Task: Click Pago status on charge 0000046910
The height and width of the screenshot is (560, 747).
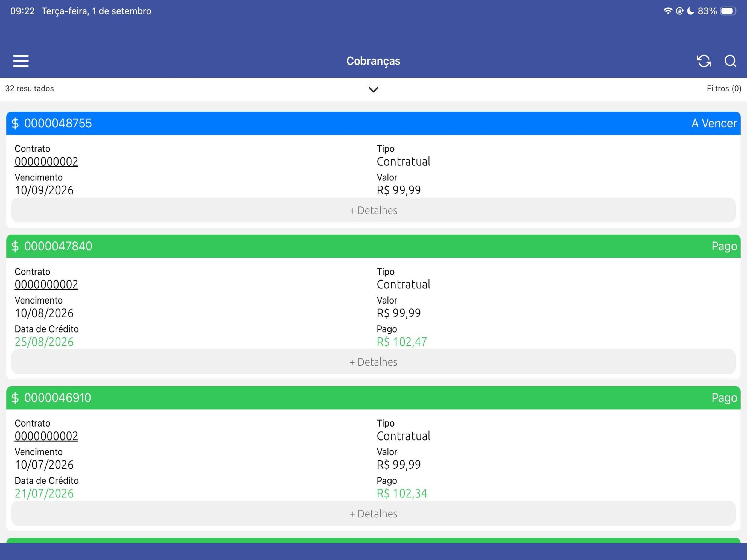Action: coord(724,398)
